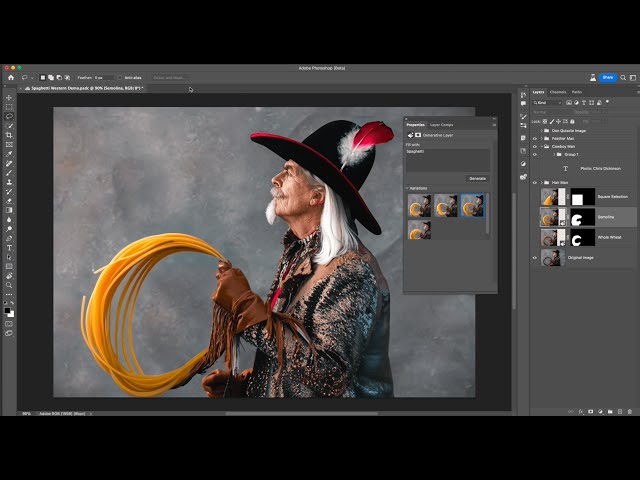
Task: Switch to the Channels tab
Action: click(558, 92)
